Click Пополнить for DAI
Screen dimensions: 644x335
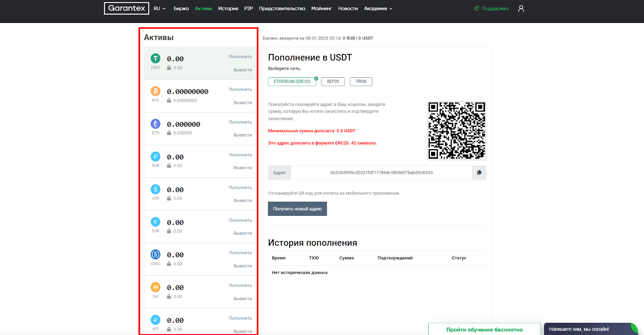point(240,285)
